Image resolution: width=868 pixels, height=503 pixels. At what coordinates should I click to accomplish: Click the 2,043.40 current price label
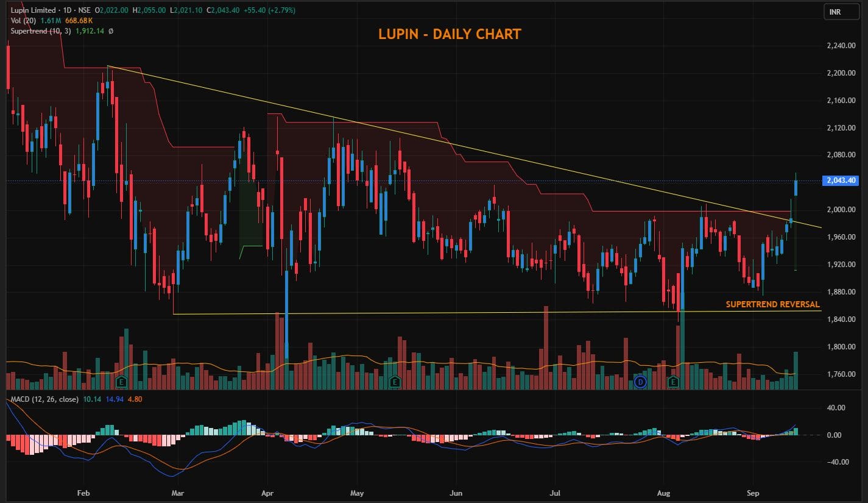tap(840, 180)
